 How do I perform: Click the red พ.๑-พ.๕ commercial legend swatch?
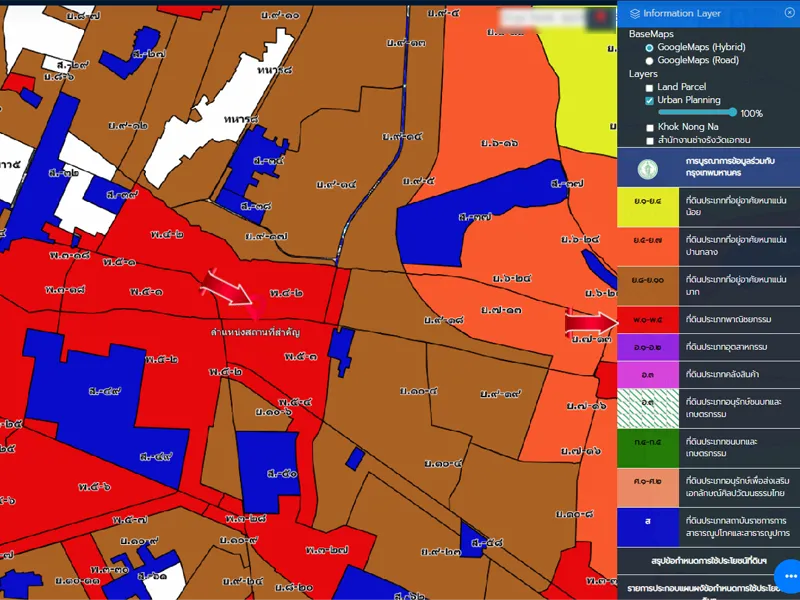click(x=648, y=321)
